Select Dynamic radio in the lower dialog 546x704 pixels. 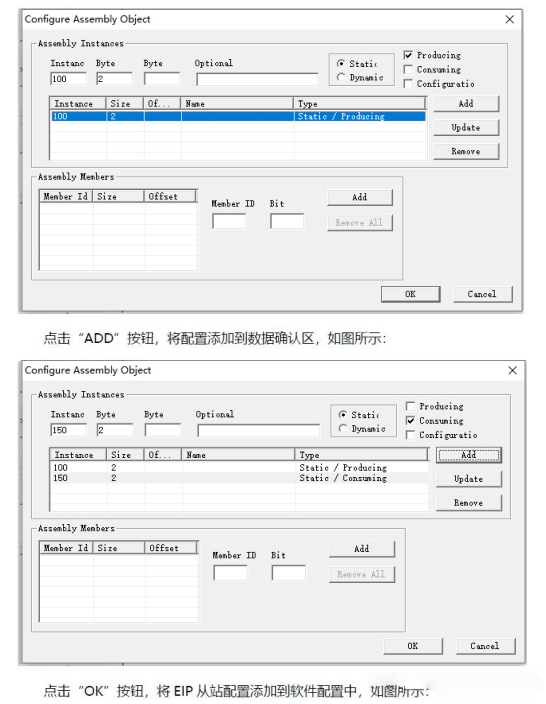coord(343,428)
